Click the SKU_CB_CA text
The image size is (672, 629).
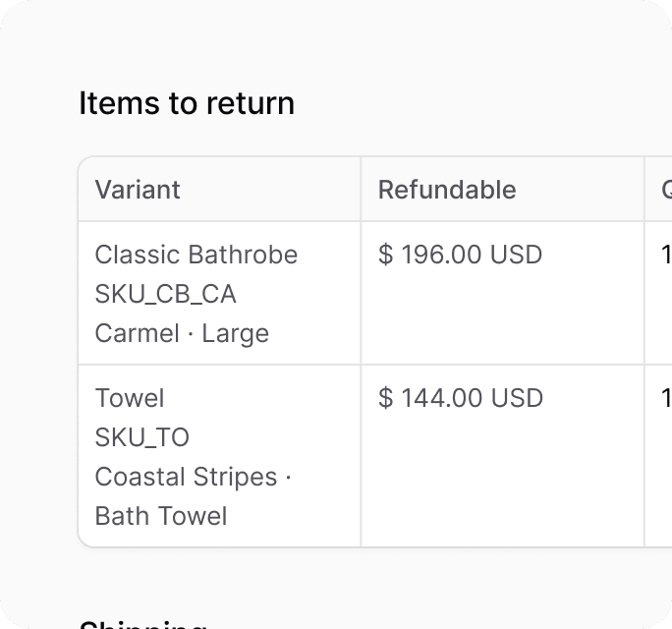point(165,294)
